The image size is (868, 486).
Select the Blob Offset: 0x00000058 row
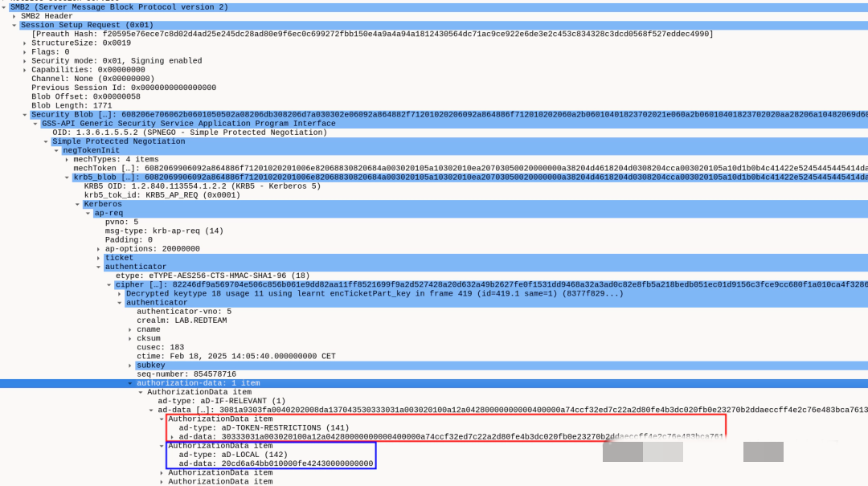(86, 96)
